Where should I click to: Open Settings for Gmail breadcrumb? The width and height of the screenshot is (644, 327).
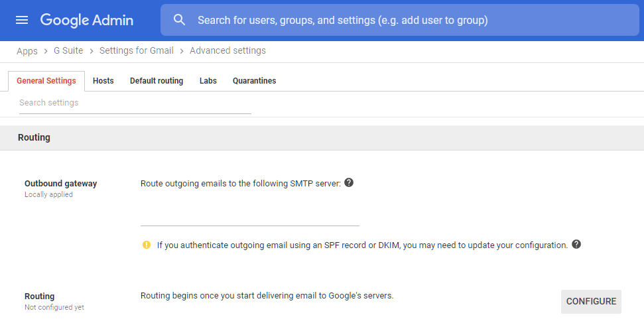tap(137, 50)
